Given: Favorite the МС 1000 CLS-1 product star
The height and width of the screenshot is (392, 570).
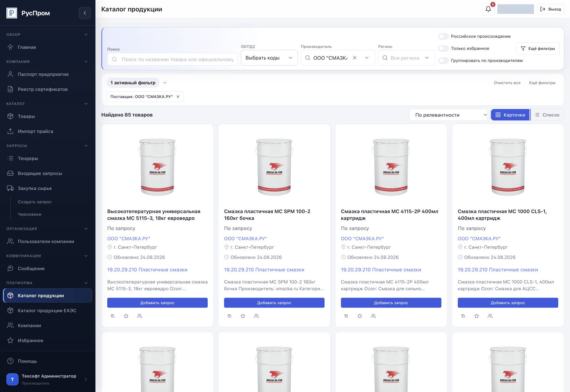Looking at the screenshot, I should 477,316.
